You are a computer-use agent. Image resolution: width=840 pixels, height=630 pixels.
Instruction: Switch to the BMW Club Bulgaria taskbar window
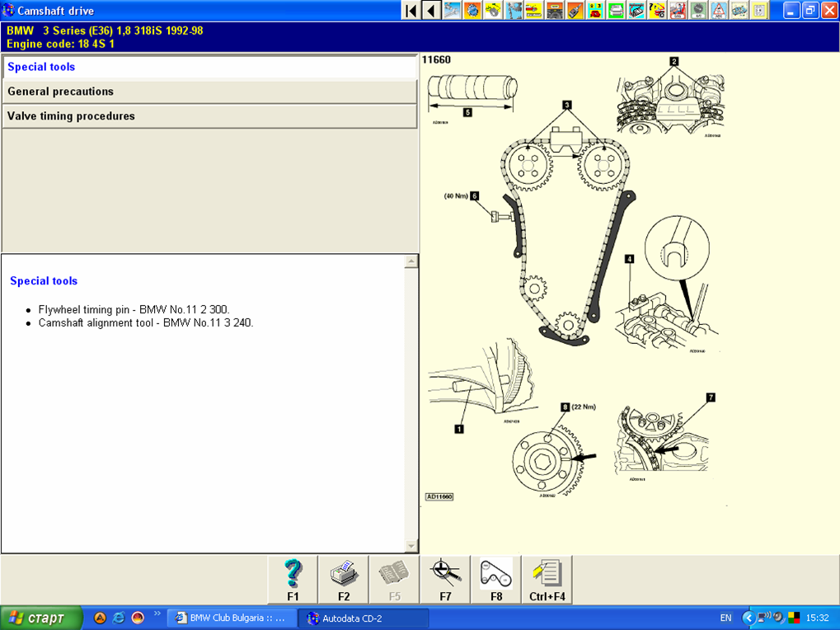232,618
